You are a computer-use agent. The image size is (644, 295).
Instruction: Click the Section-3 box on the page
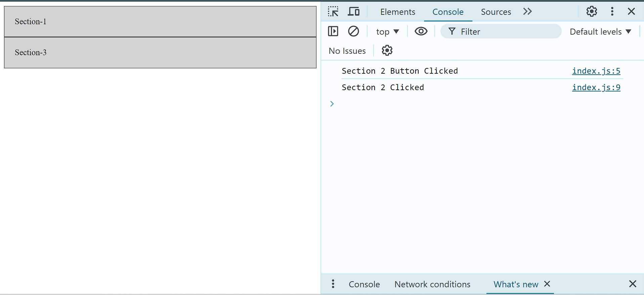(x=160, y=52)
